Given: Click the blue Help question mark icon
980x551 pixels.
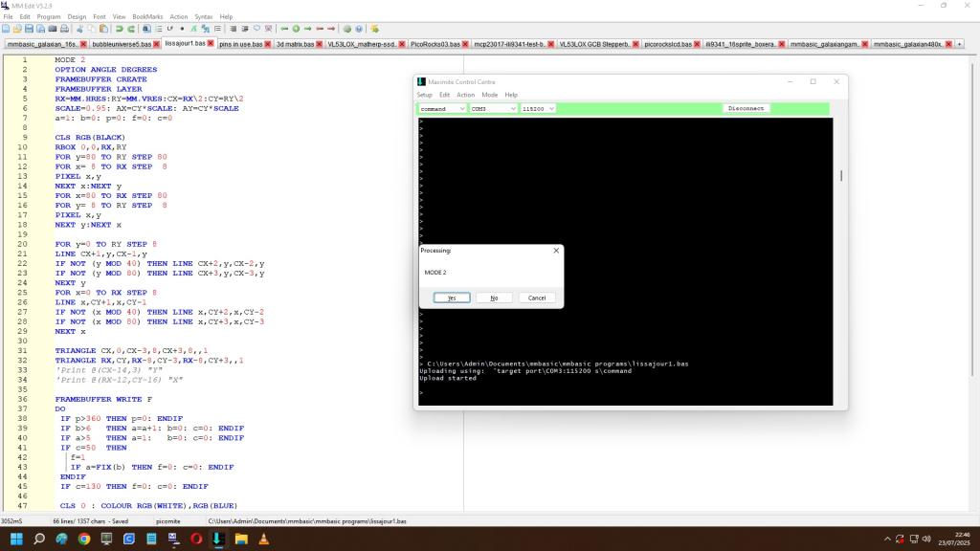Looking at the screenshot, I should 358,29.
